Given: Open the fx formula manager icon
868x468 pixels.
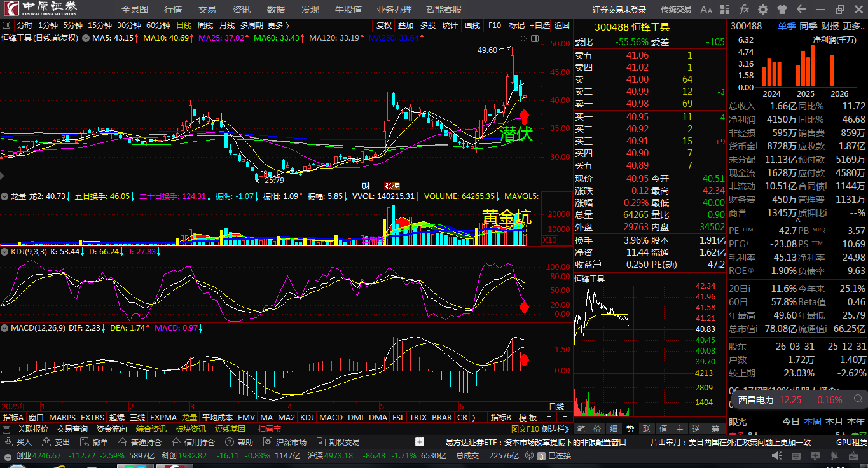Looking at the screenshot, I should coord(744,10).
